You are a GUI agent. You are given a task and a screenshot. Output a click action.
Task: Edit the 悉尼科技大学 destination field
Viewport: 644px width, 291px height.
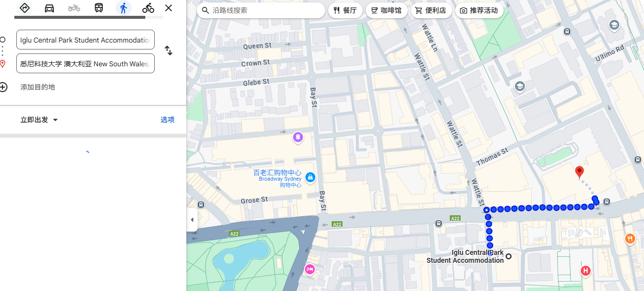85,64
